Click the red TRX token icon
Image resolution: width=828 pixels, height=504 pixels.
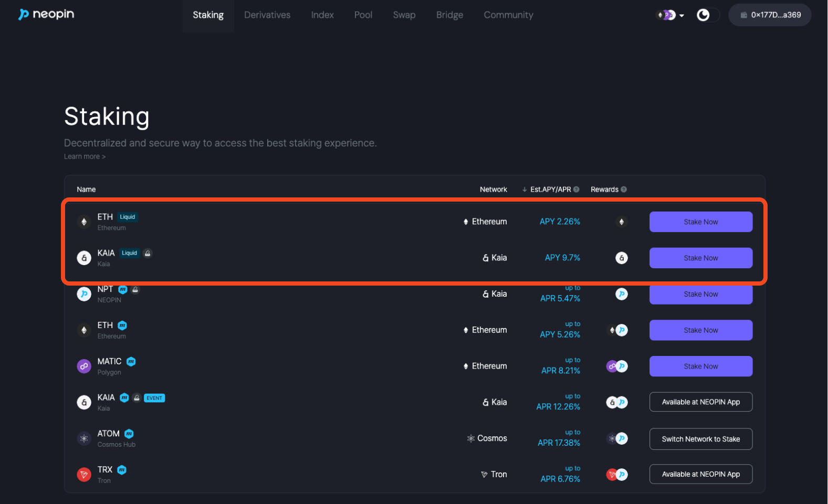point(84,475)
